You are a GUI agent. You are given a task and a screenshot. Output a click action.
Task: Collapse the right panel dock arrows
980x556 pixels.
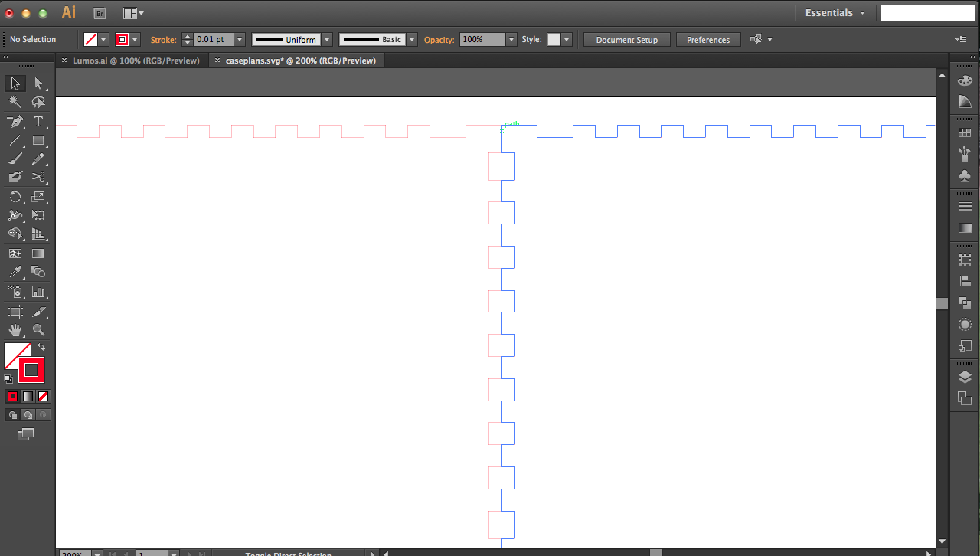point(972,57)
